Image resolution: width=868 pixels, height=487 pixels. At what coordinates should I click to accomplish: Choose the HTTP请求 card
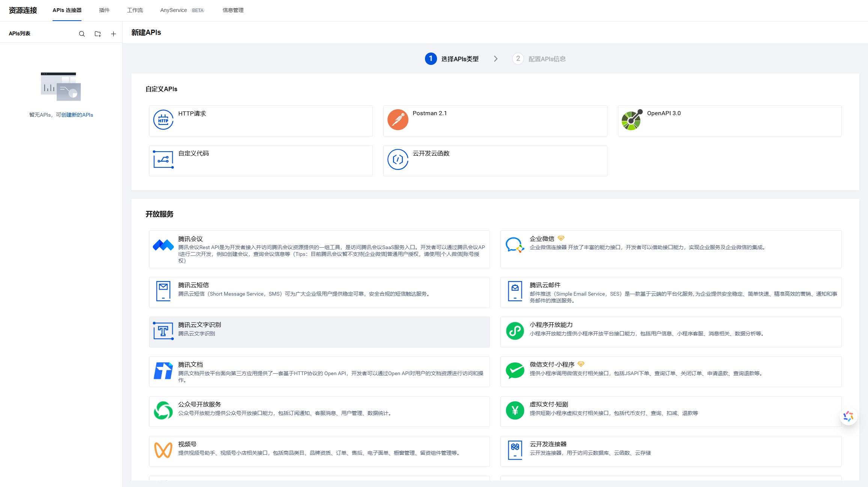[x=261, y=121]
